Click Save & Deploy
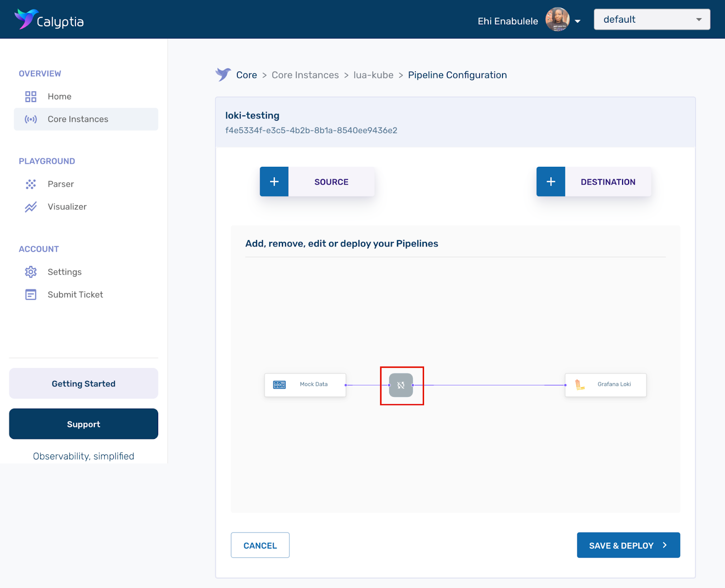Screen dimensions: 725x588 tap(628, 545)
